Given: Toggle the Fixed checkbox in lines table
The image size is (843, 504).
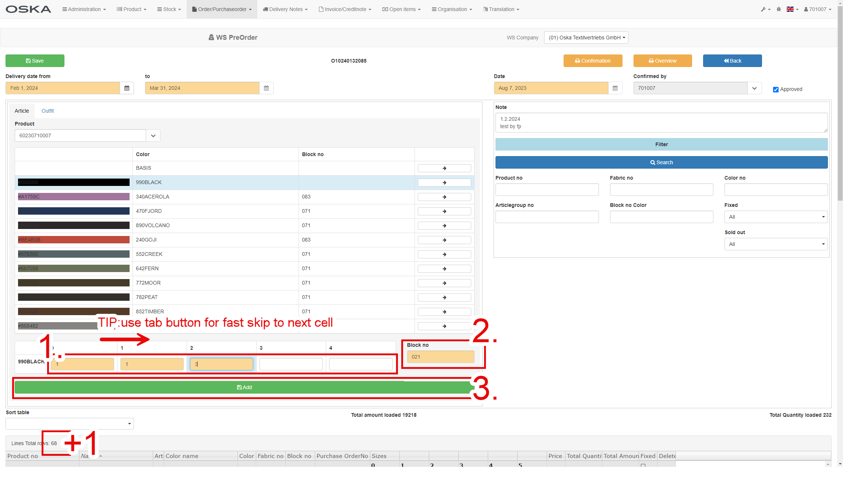Looking at the screenshot, I should pos(643,465).
